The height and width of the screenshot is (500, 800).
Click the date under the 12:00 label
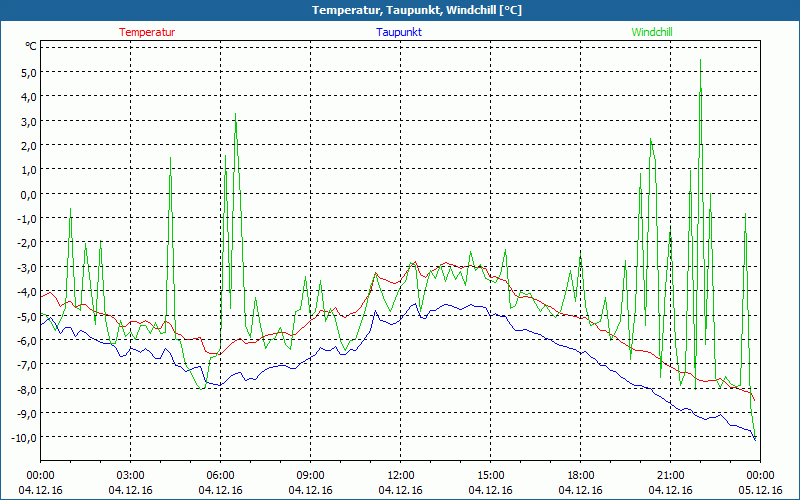(x=401, y=490)
